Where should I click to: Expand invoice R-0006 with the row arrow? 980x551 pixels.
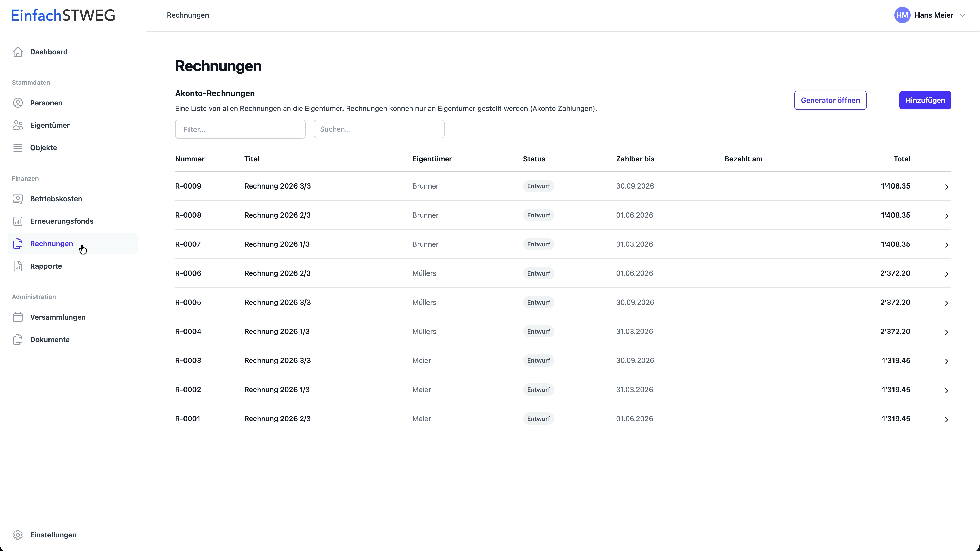tap(947, 274)
